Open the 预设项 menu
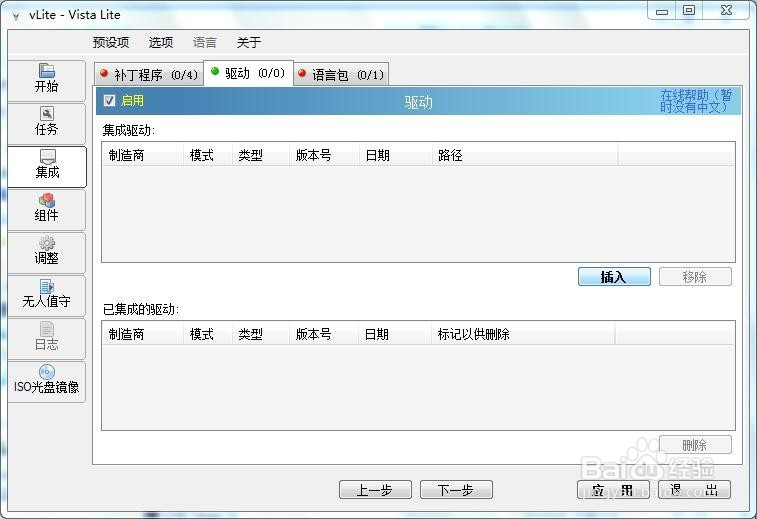 [x=111, y=42]
